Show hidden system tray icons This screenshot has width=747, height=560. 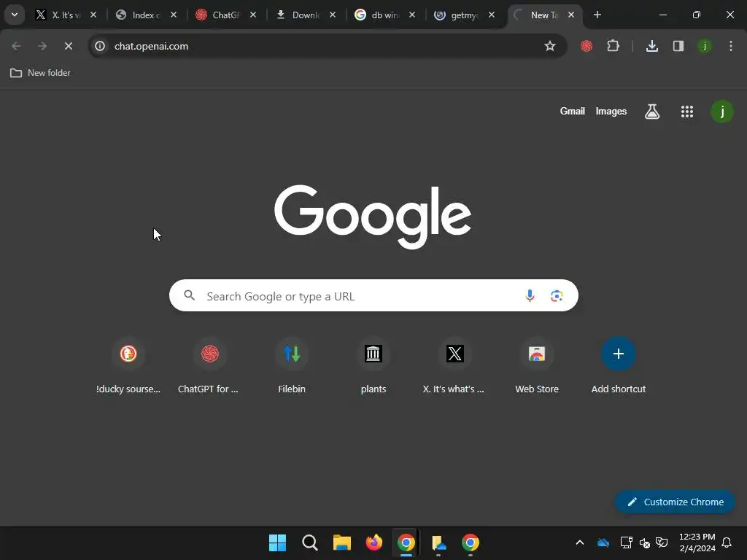coord(580,542)
